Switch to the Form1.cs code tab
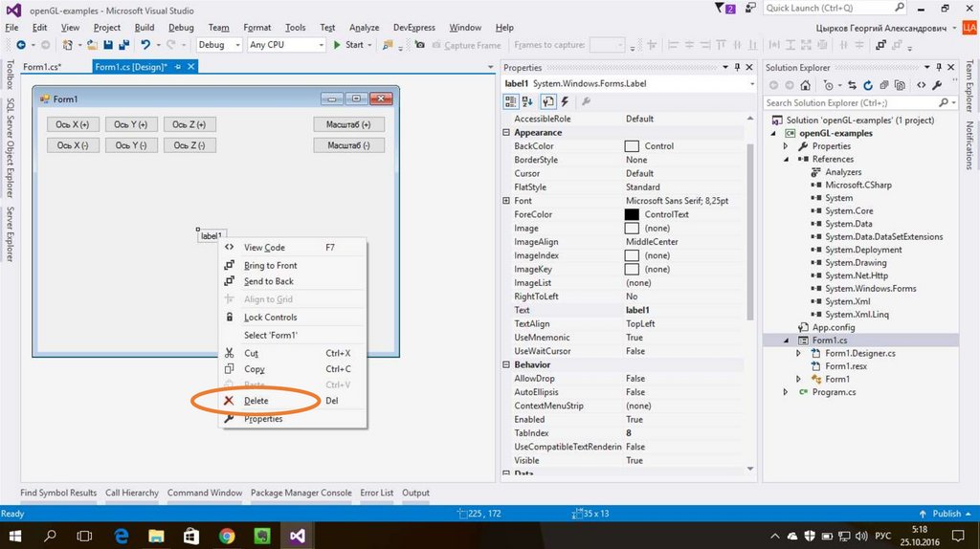980x549 pixels. coord(42,67)
